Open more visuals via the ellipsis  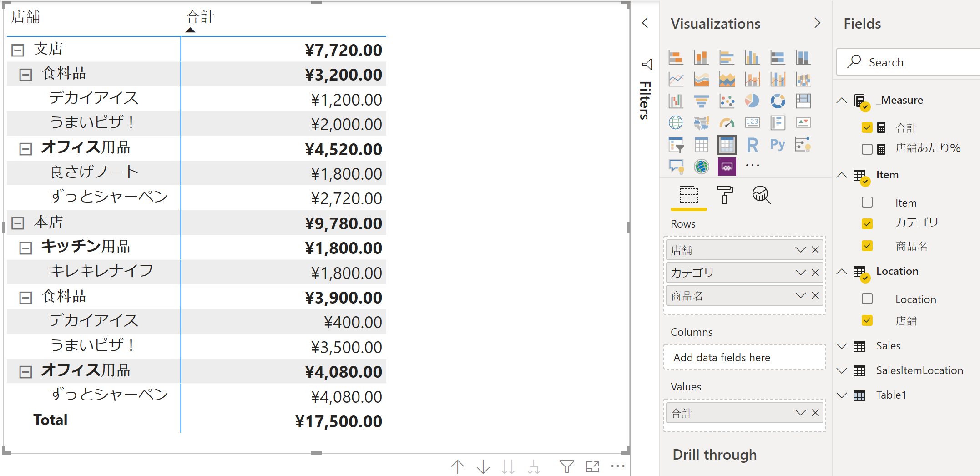click(x=752, y=165)
